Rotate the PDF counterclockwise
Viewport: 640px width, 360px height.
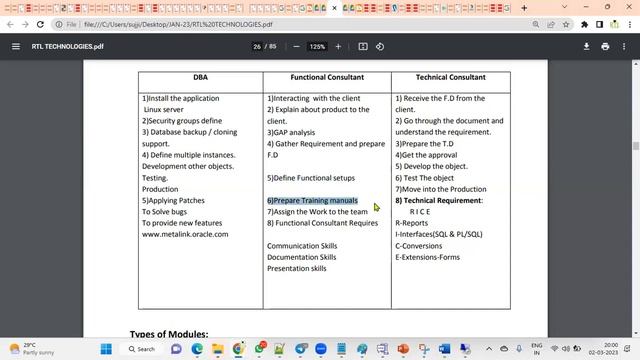click(380, 47)
